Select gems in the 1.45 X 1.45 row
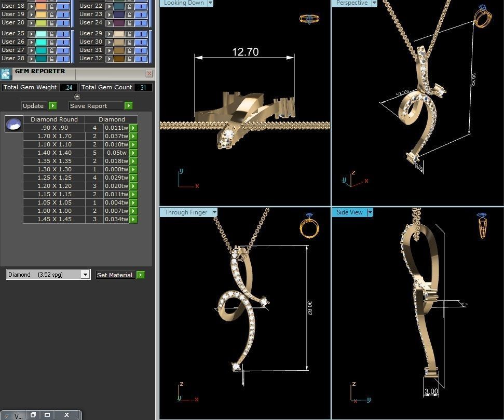Viewport: 504px width, 420px height. coord(133,219)
